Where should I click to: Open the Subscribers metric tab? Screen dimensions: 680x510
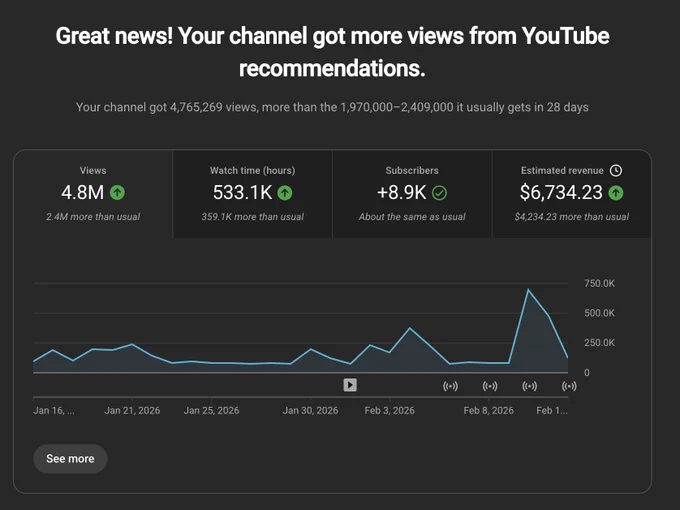pos(412,194)
